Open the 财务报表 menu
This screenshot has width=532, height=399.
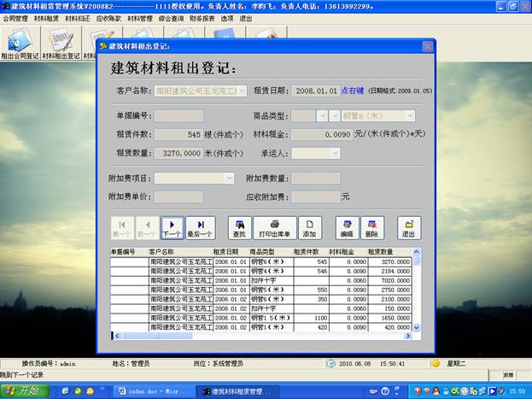(x=202, y=17)
